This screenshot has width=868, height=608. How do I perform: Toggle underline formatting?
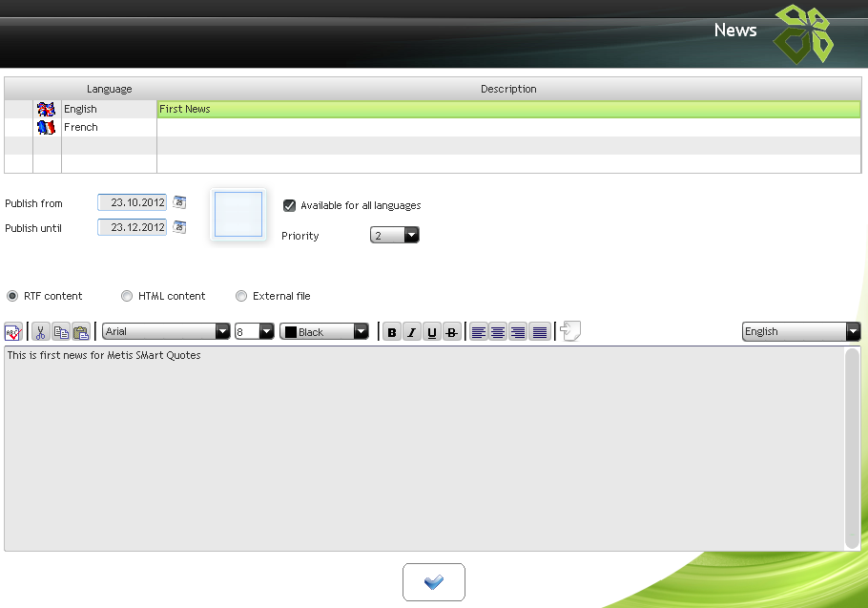pos(432,332)
